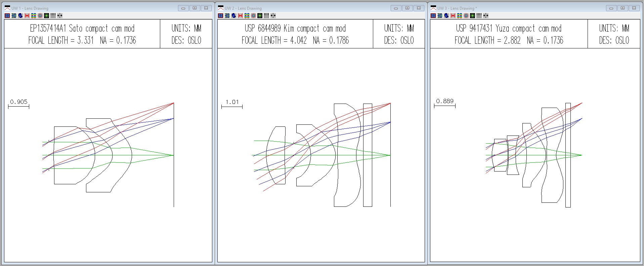Image resolution: width=644 pixels, height=266 pixels.
Task: Click 'FOCAL LENGTH = 3.331' text in UW 1
Action: (61, 40)
